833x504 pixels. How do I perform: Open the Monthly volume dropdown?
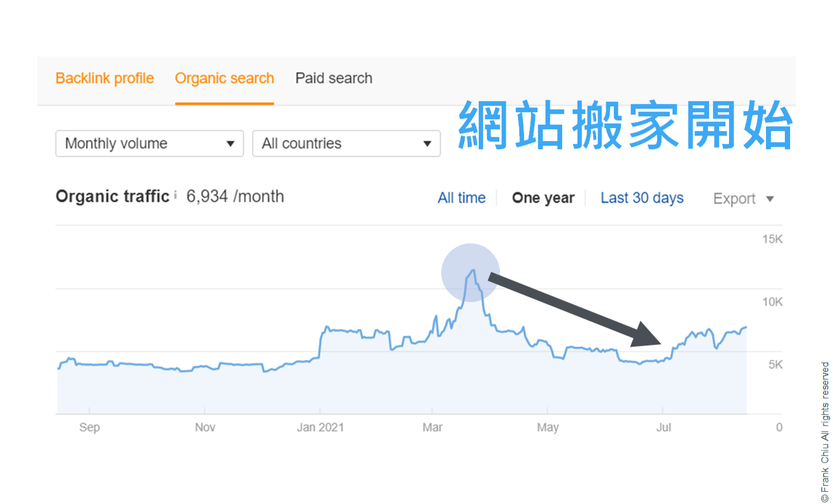[x=150, y=143]
